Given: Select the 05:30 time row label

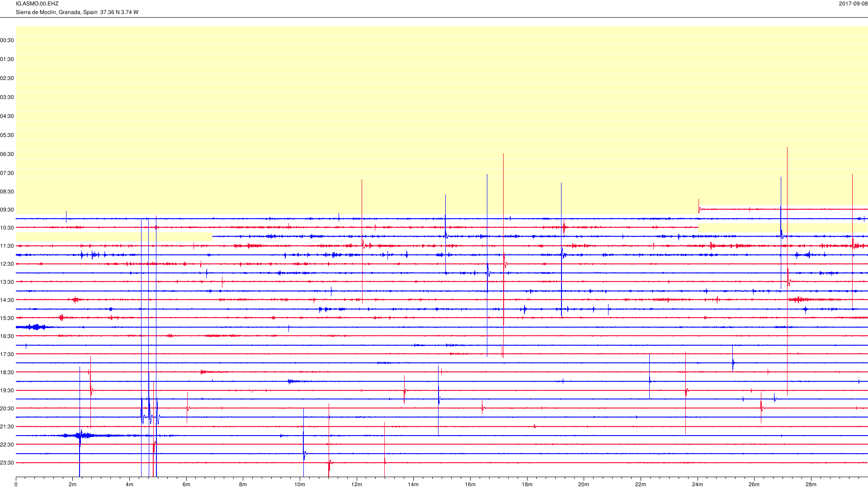Looking at the screenshot, I should coord(7,135).
